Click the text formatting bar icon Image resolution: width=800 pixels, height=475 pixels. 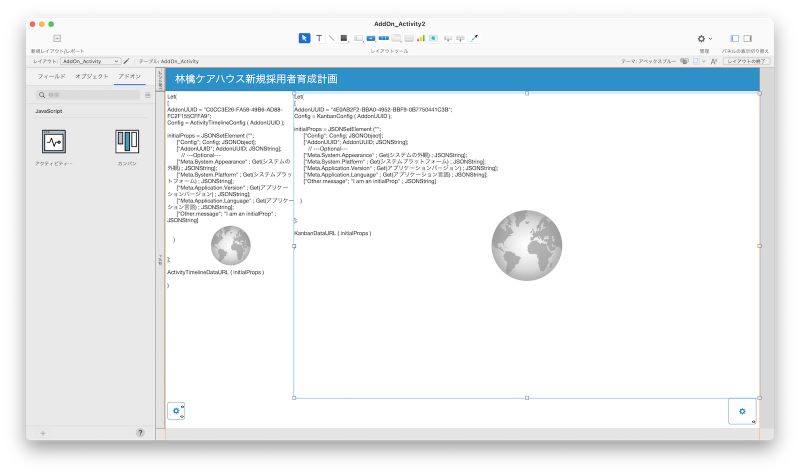click(714, 61)
